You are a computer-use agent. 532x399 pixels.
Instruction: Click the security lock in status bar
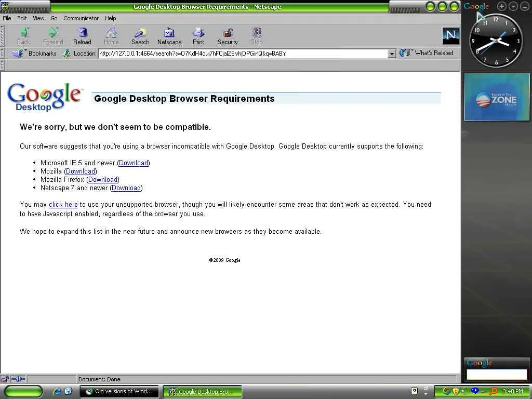click(5, 379)
